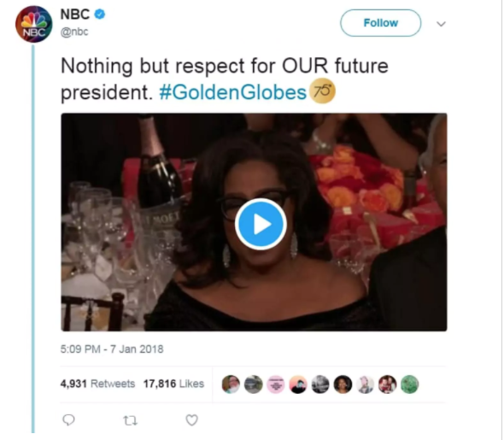The image size is (504, 440).
Task: Follow the NBC account
Action: [381, 23]
